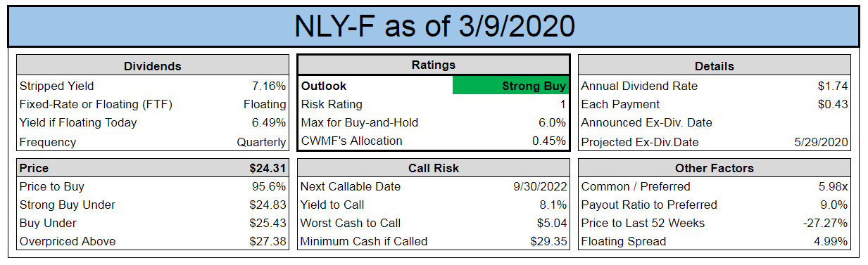
Task: Select the Ratings section header
Action: point(434,65)
